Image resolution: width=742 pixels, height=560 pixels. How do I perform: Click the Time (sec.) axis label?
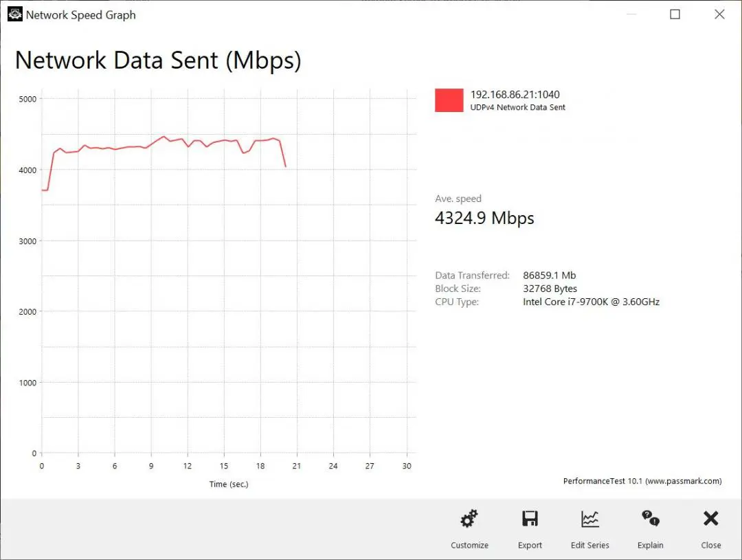[x=229, y=484]
